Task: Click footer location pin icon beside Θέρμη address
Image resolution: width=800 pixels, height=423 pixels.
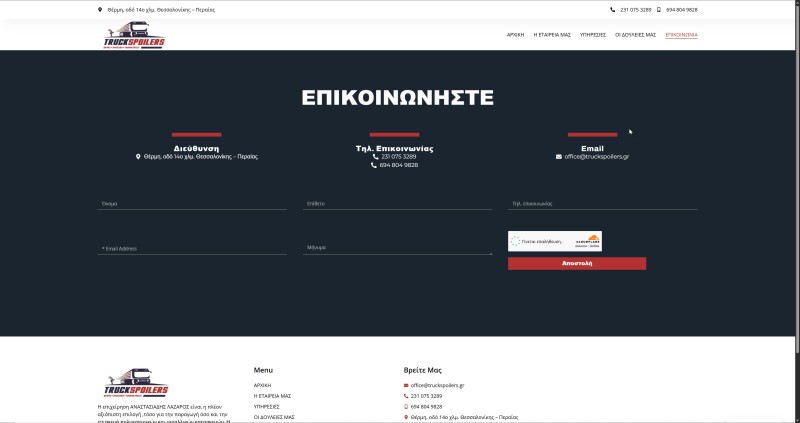Action: tap(406, 417)
